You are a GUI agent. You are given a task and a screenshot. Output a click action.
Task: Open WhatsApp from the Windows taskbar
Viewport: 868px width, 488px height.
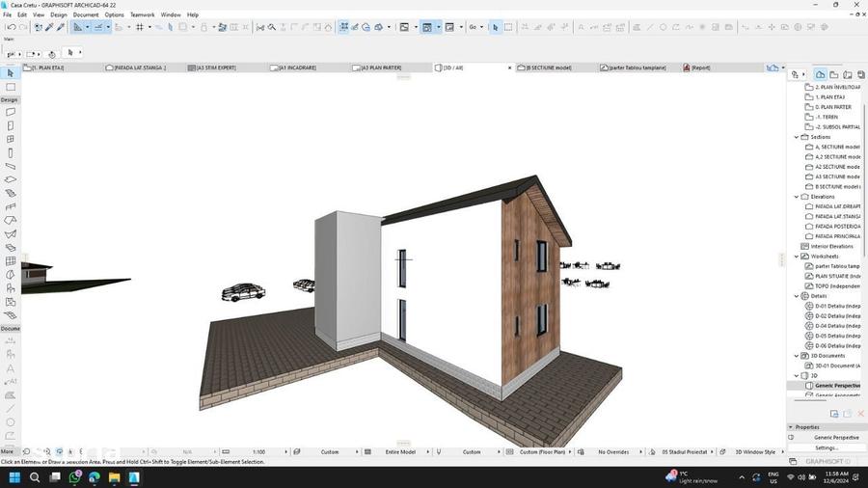pyautogui.click(x=74, y=477)
